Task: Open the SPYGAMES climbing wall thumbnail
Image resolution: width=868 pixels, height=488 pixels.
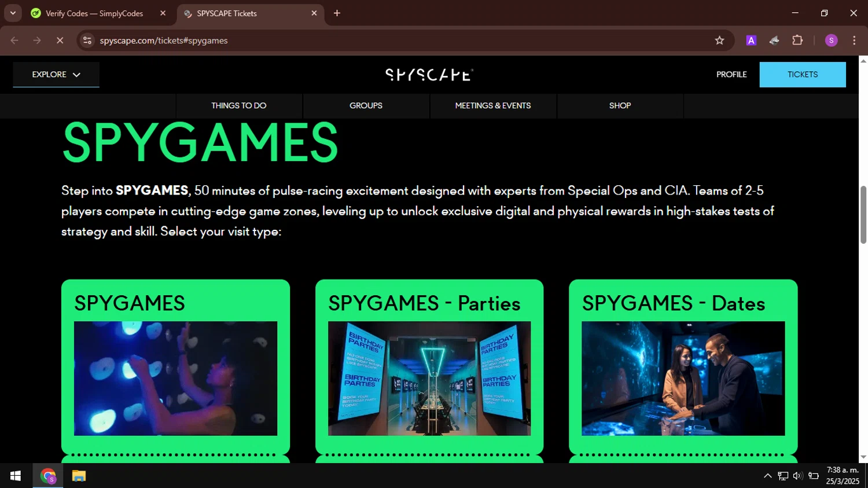Action: coord(175,378)
